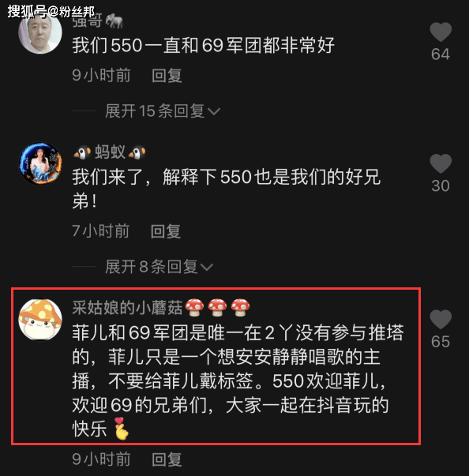Viewport: 469px width, 476px height.
Task: Click the 搜狐号@粉丝邦 watermark
Action: tap(51, 12)
